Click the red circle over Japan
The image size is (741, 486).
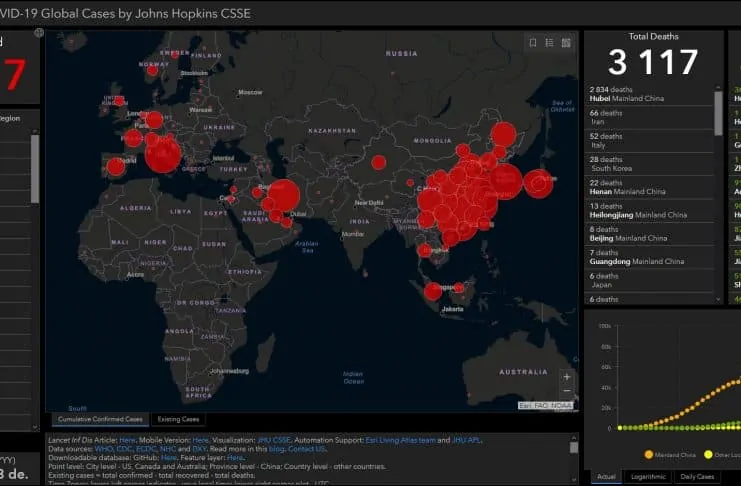(x=538, y=183)
